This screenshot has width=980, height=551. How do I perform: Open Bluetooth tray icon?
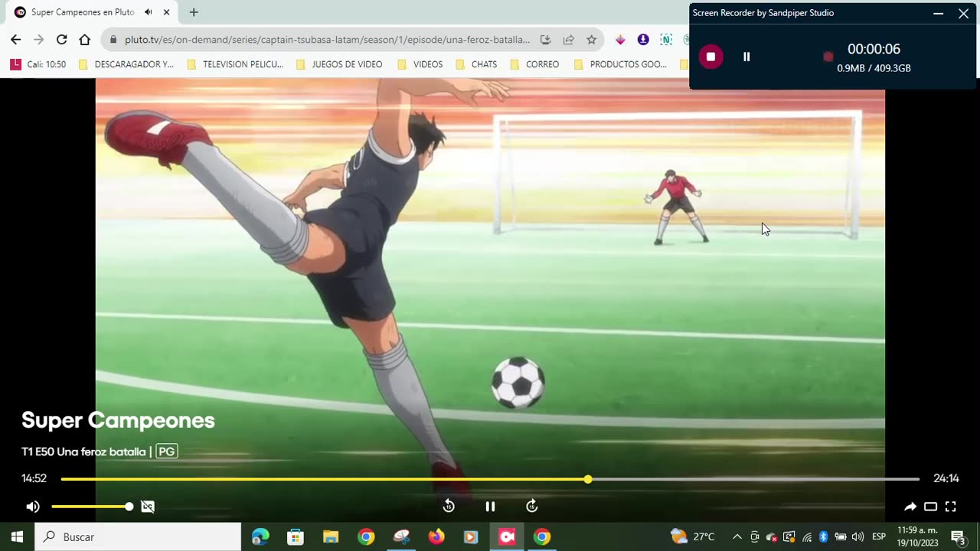[x=824, y=536]
